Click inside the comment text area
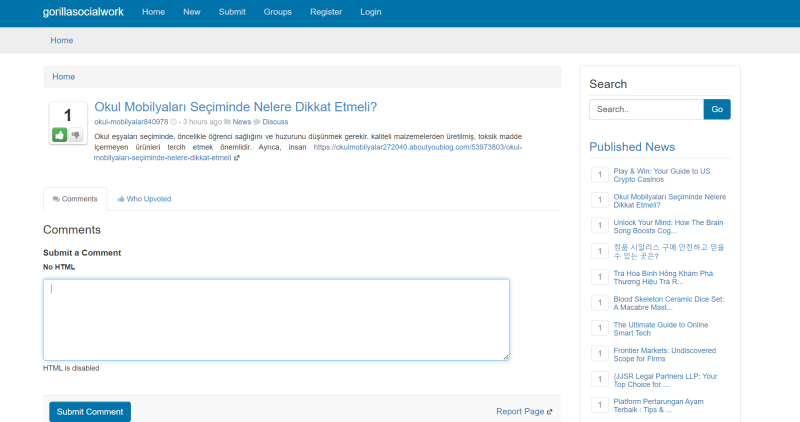 [x=277, y=320]
